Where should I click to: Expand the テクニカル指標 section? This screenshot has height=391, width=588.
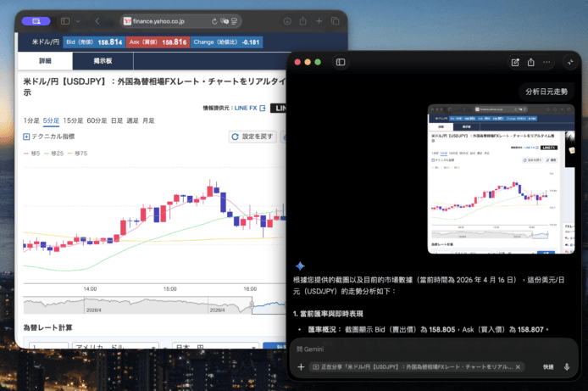pyautogui.click(x=49, y=137)
